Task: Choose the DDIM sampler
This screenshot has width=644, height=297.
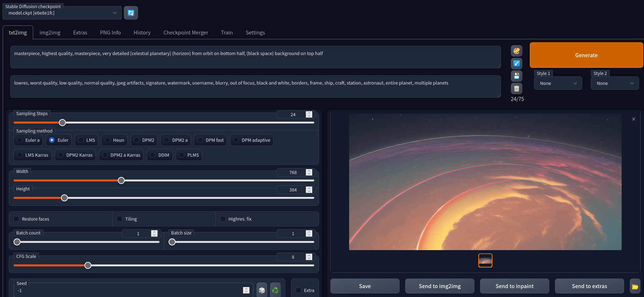Action: click(160, 155)
